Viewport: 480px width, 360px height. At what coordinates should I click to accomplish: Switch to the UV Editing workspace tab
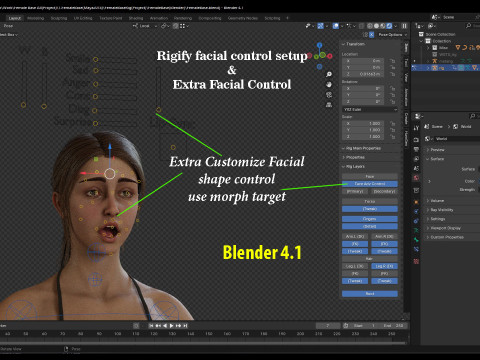[83, 18]
